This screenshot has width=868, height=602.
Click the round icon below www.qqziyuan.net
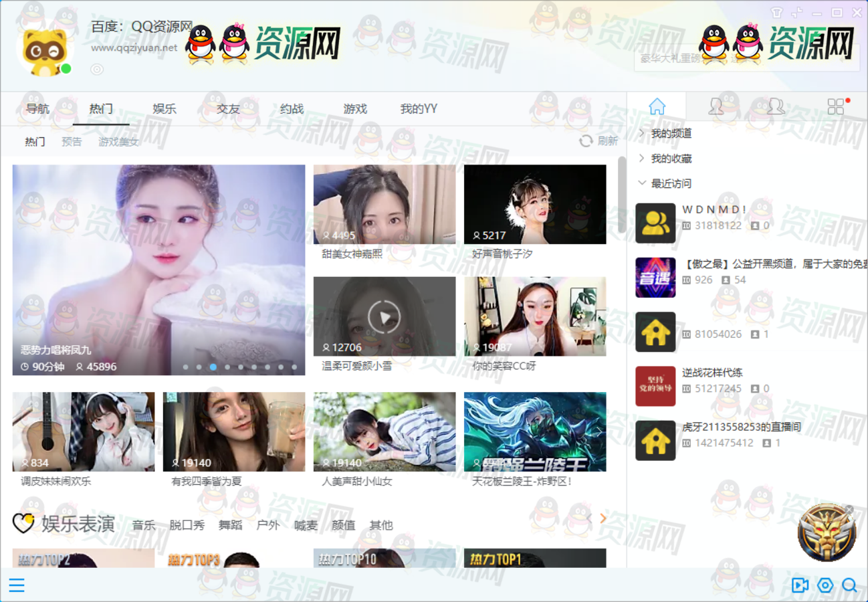tap(97, 69)
